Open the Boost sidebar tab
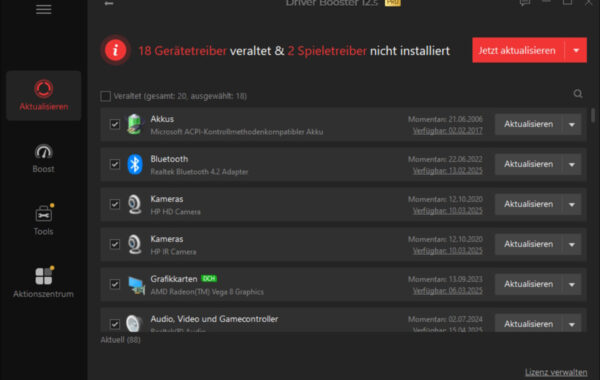600x380 pixels. [44, 158]
